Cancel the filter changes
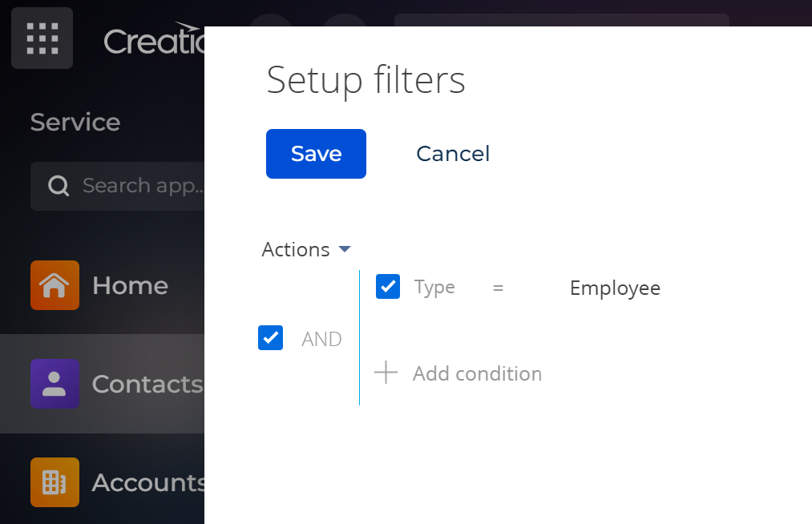812x524 pixels. click(x=452, y=153)
